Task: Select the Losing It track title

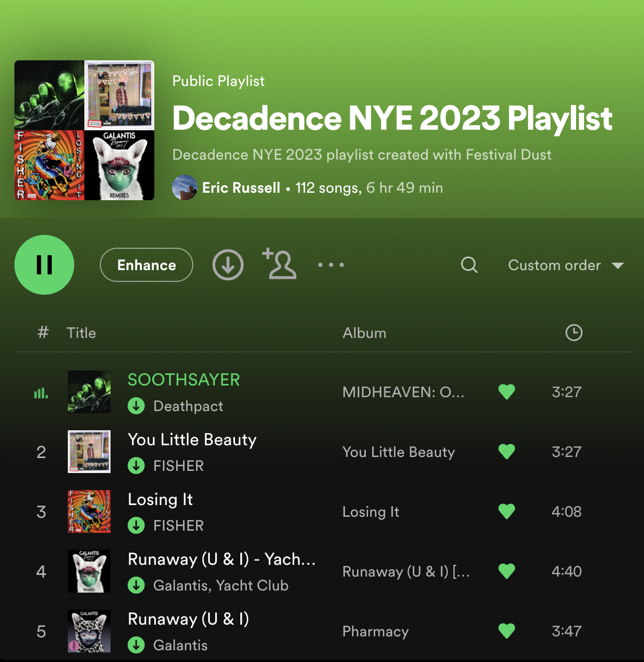Action: pyautogui.click(x=160, y=499)
